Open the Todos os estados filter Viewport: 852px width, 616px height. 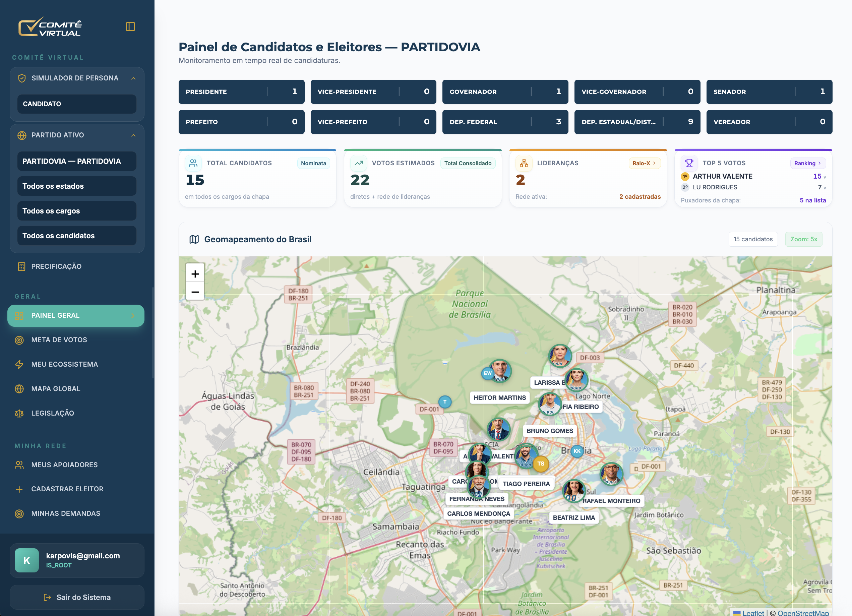[x=77, y=186]
